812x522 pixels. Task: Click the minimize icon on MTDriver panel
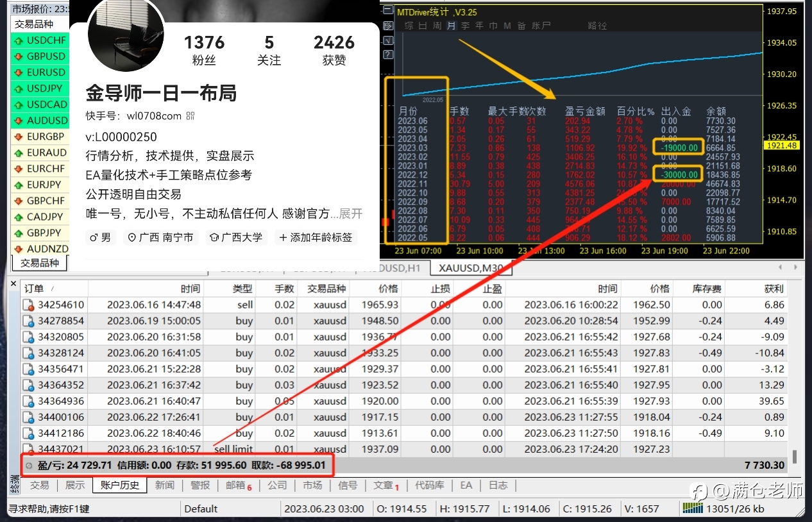click(388, 10)
